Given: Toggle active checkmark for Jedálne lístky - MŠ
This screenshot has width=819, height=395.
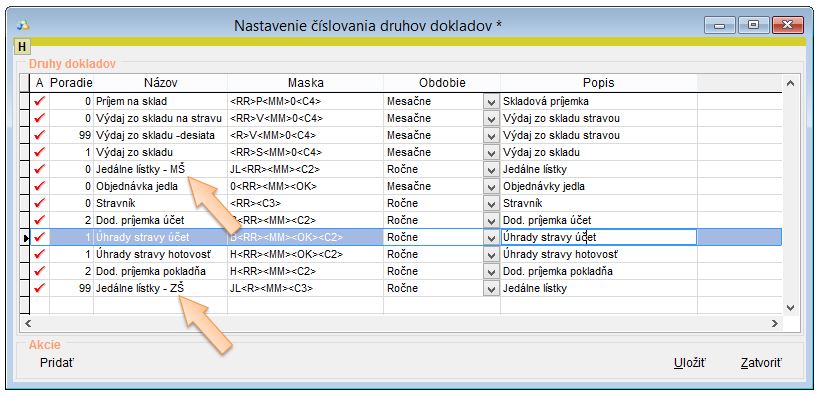Looking at the screenshot, I should (x=40, y=169).
